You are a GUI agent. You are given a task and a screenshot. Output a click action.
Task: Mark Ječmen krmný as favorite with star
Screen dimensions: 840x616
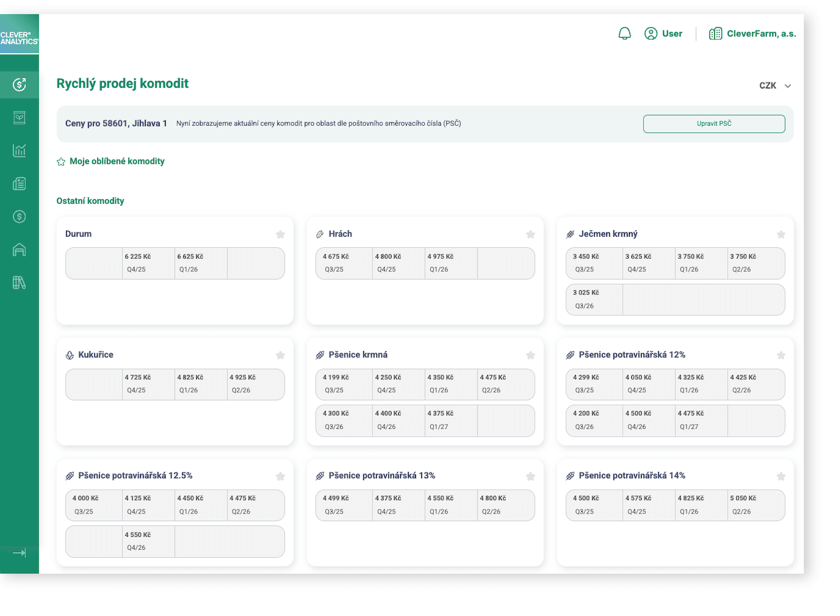tap(781, 234)
